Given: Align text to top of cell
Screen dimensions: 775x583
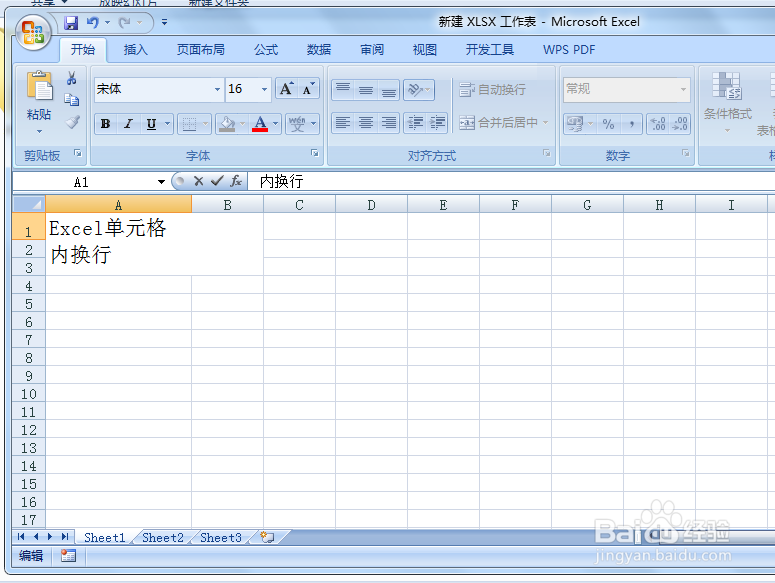Looking at the screenshot, I should tap(343, 89).
